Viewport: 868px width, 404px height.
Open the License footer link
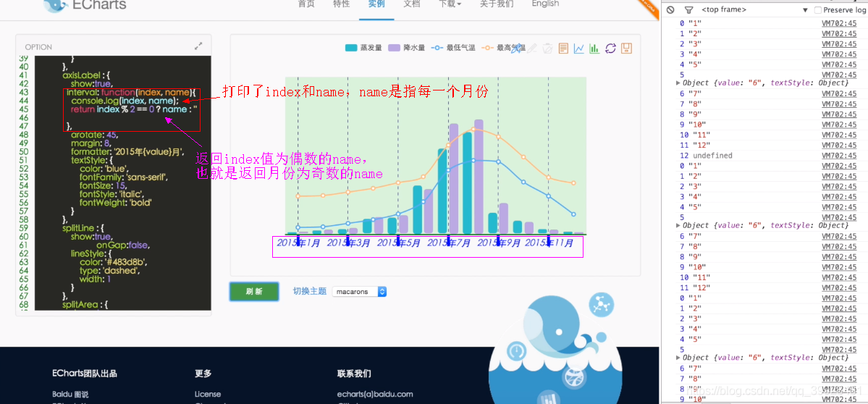[x=208, y=394]
